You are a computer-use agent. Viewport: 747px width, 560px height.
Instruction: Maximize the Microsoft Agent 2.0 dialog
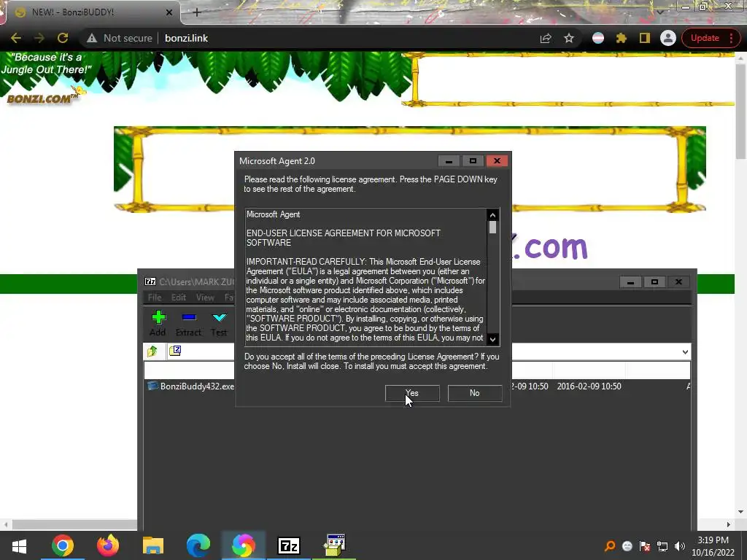coord(473,161)
